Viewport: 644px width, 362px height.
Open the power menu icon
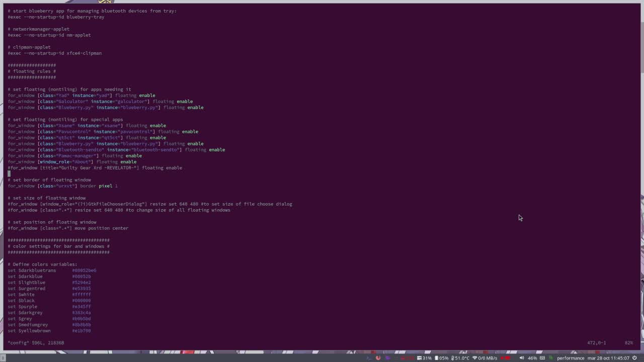(x=635, y=358)
